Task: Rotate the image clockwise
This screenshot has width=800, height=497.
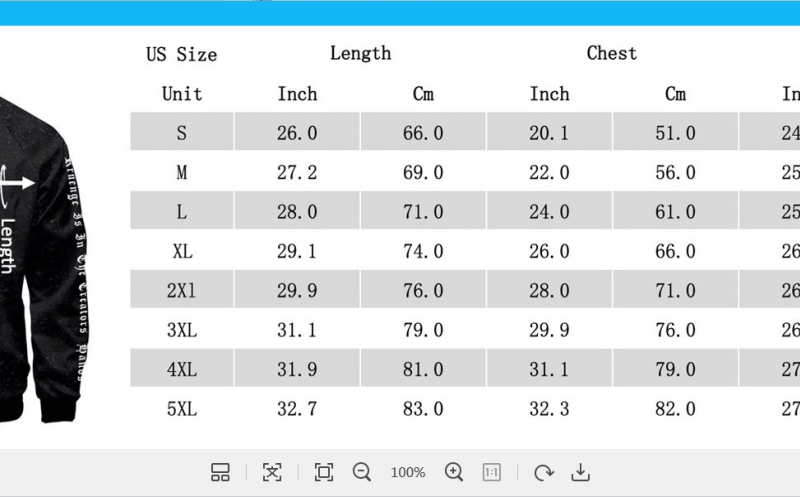Action: 543,472
